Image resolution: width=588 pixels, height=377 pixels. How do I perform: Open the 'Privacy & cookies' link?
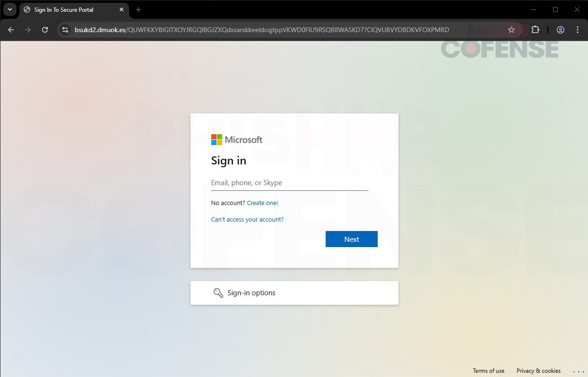(538, 371)
